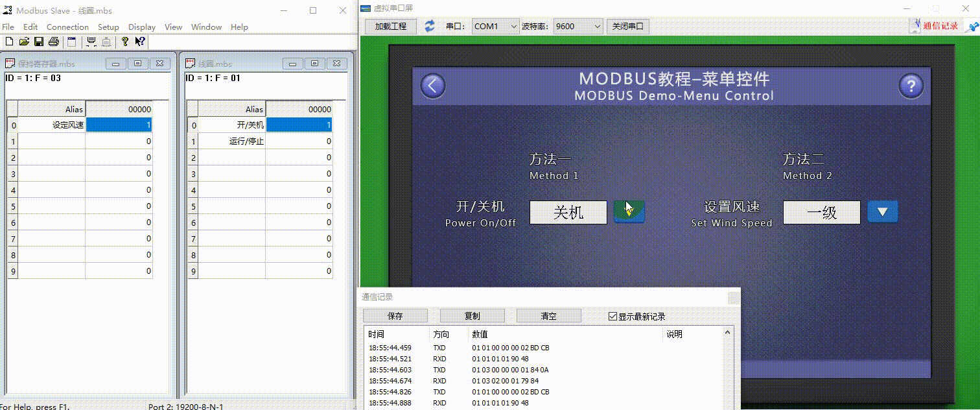Viewport: 980px width, 410px height.
Task: Click the 复制 button in 通信记录
Action: click(472, 316)
